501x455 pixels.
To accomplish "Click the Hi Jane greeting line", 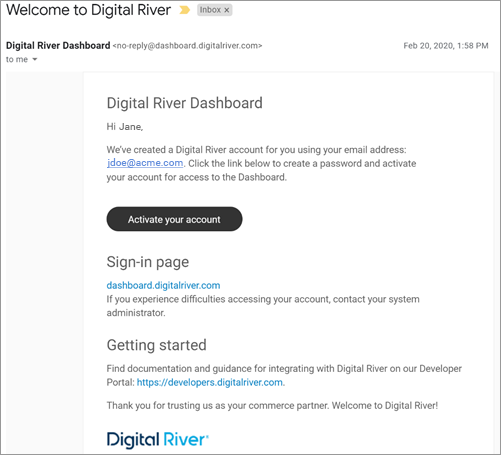I will (x=125, y=127).
